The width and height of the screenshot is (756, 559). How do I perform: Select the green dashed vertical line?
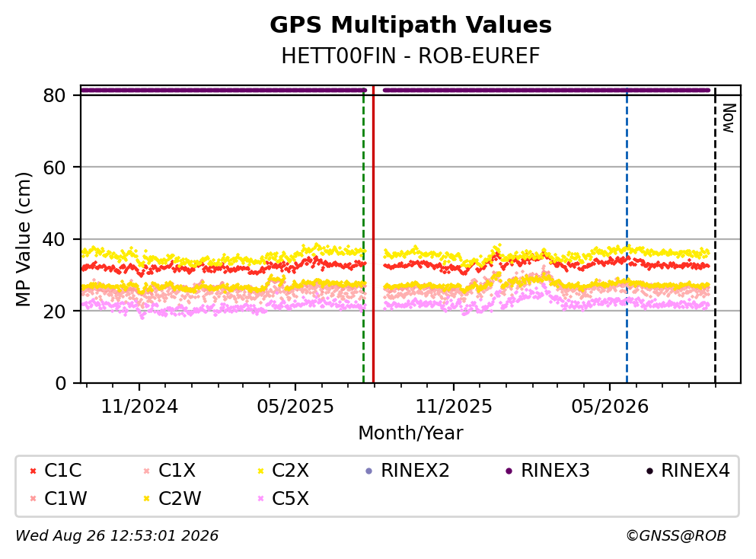364,235
